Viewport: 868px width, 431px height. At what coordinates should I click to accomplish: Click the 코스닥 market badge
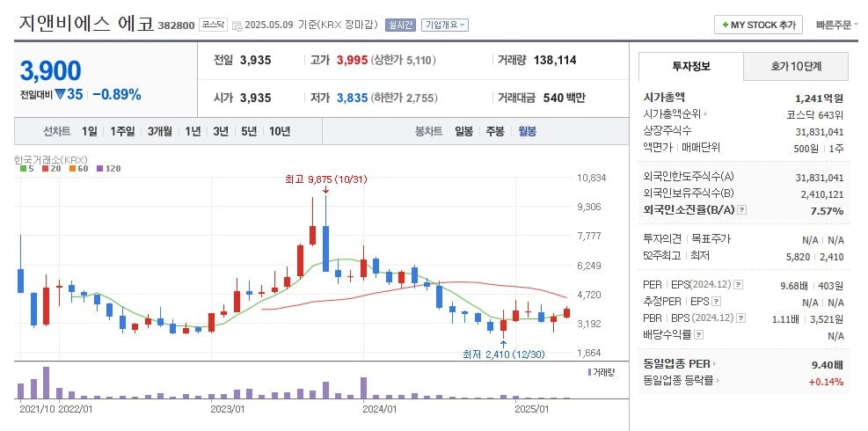coord(213,25)
